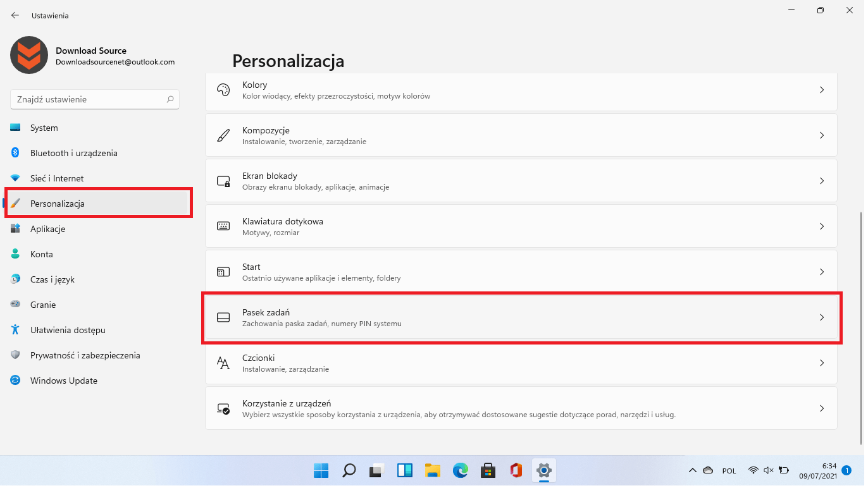The width and height of the screenshot is (868, 488).
Task: Expand Czcionki with its chevron
Action: tap(822, 363)
